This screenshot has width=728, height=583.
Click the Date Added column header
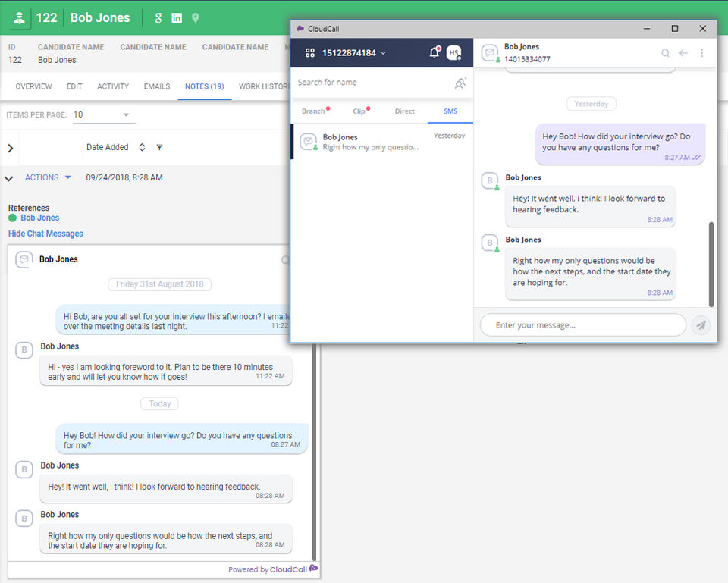pyautogui.click(x=107, y=147)
